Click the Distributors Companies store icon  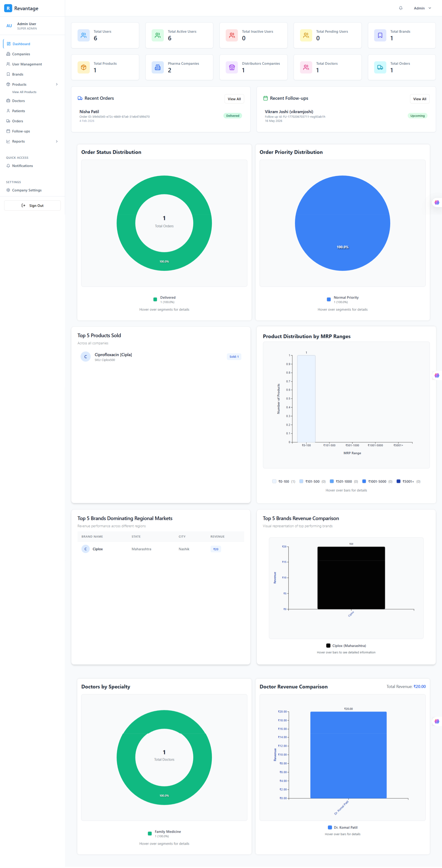tap(232, 68)
